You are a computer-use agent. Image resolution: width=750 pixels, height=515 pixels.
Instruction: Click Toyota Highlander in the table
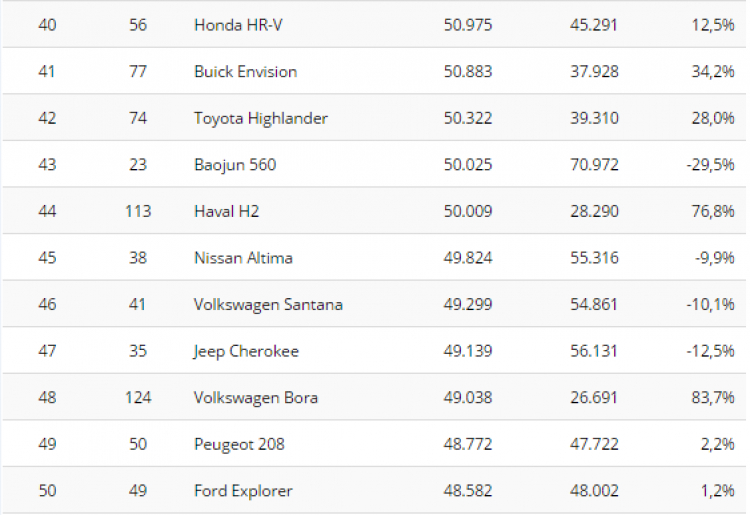pyautogui.click(x=261, y=118)
